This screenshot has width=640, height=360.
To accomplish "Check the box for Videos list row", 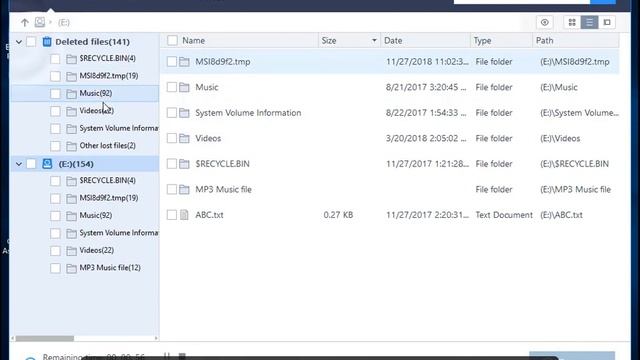I will click(172, 138).
